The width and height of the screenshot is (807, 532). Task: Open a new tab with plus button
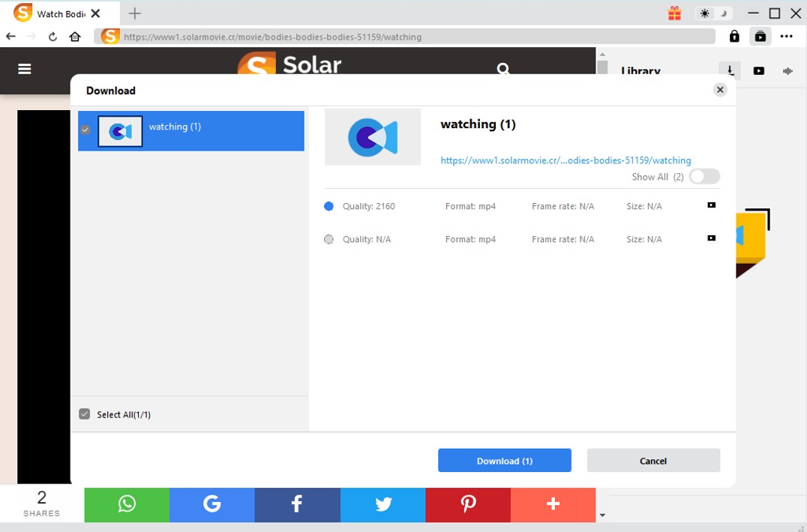pyautogui.click(x=135, y=13)
